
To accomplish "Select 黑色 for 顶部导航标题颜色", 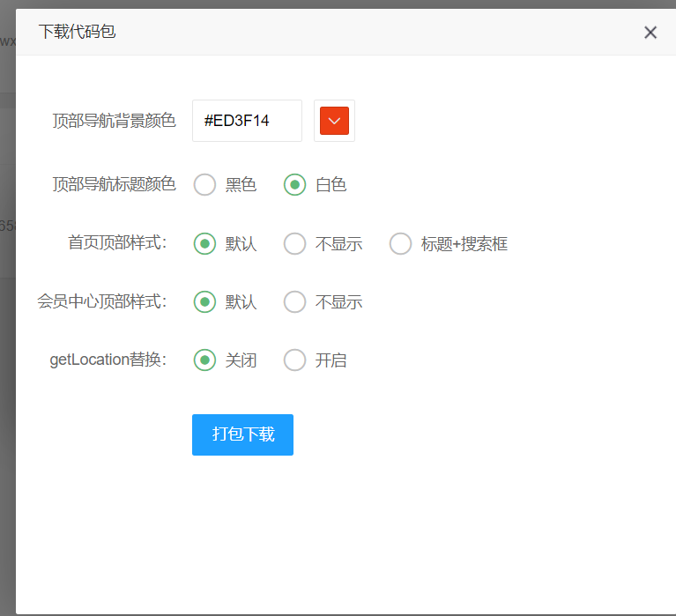I will 205,185.
